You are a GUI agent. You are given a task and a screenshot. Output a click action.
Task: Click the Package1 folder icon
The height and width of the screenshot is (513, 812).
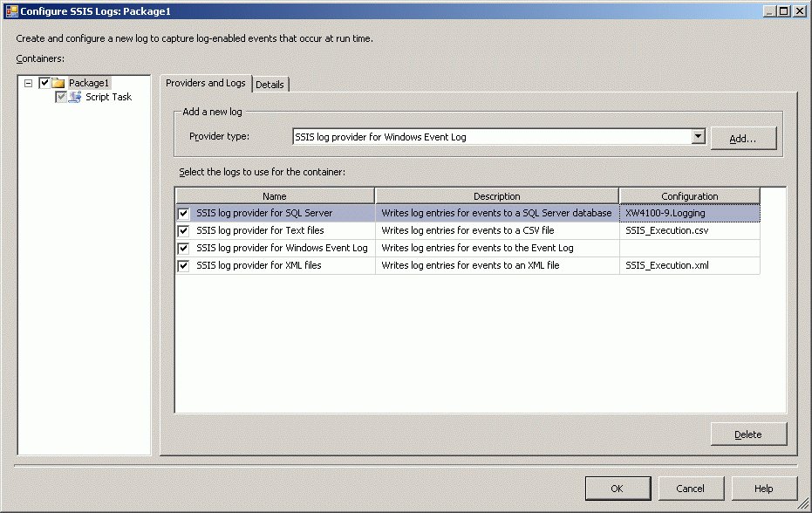coord(58,83)
